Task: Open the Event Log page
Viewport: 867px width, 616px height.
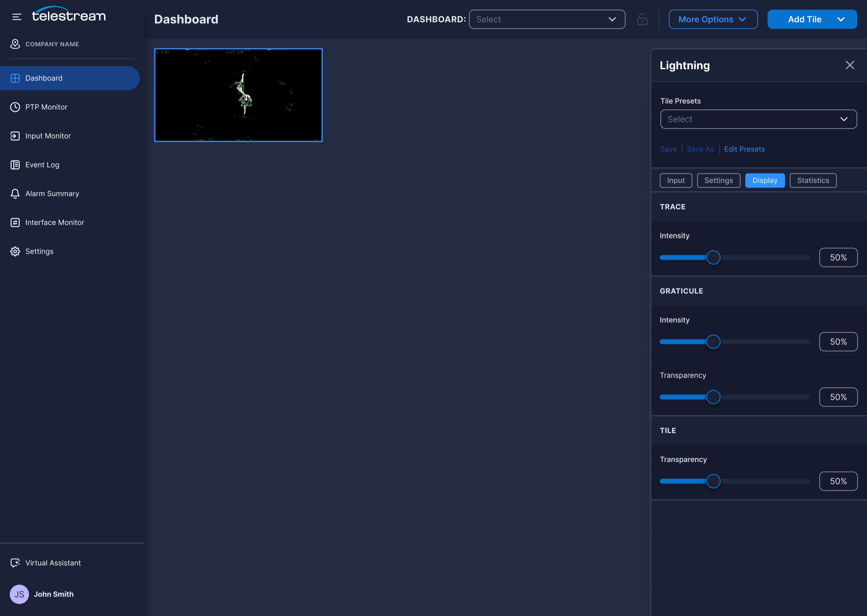Action: coord(42,165)
